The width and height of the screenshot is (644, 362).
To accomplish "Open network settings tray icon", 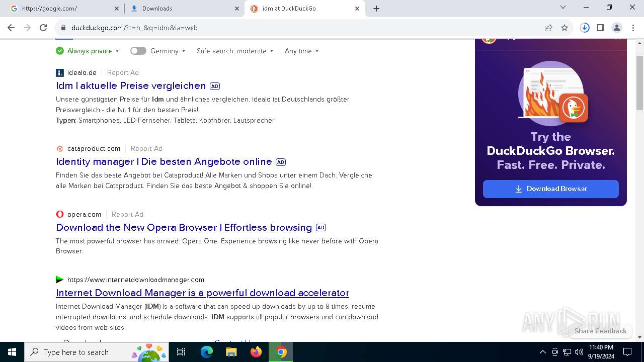I will tap(567, 352).
